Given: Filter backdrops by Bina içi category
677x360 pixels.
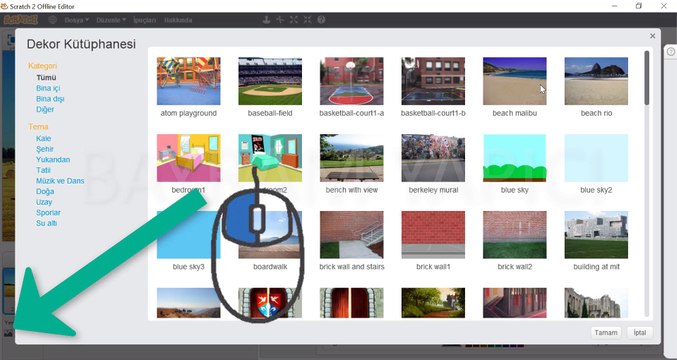Looking at the screenshot, I should click(48, 88).
